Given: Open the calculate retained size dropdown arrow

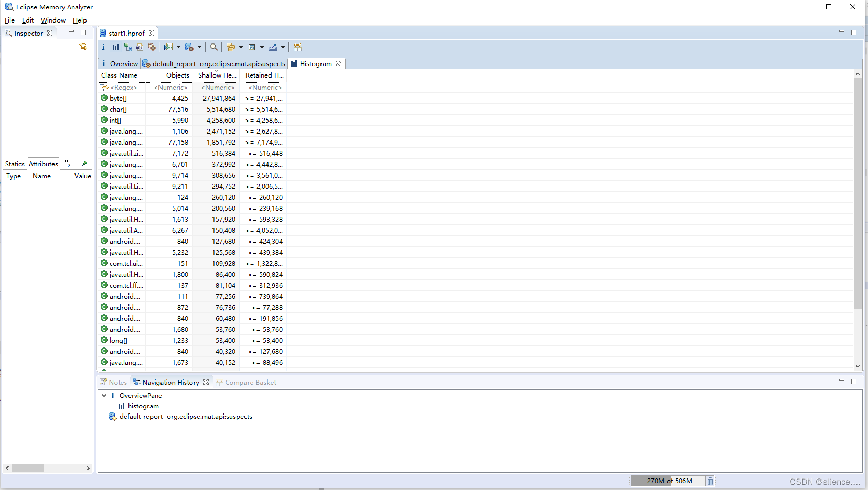Looking at the screenshot, I should point(262,47).
